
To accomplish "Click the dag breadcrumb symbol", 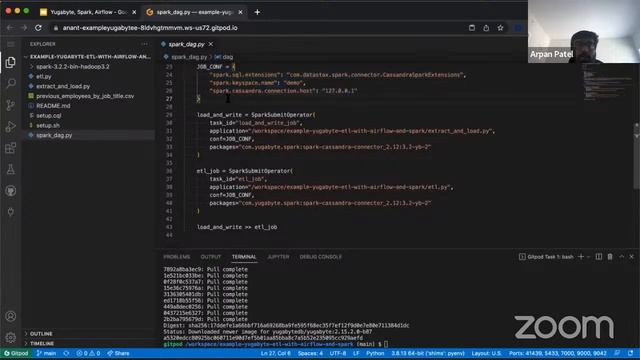I will pyautogui.click(x=224, y=57).
